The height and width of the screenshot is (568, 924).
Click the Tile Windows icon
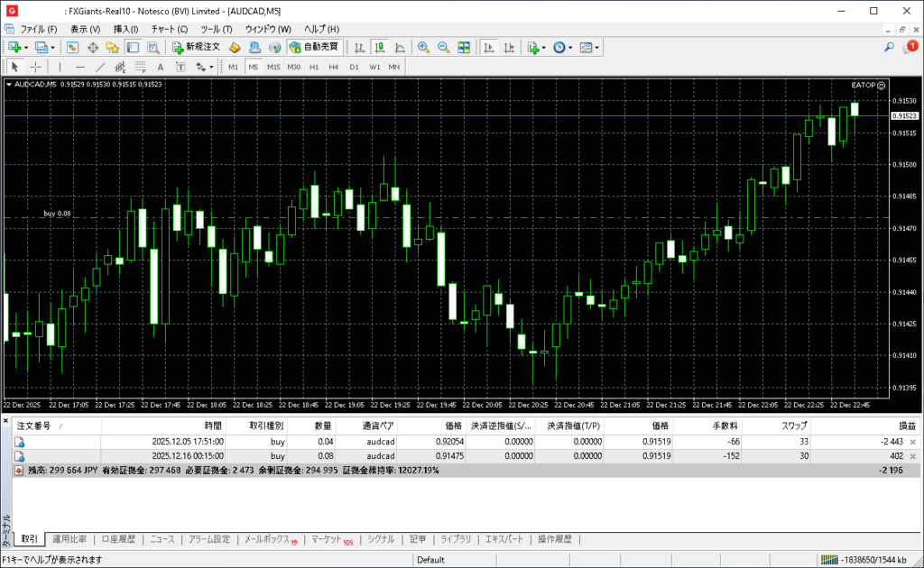tap(464, 47)
